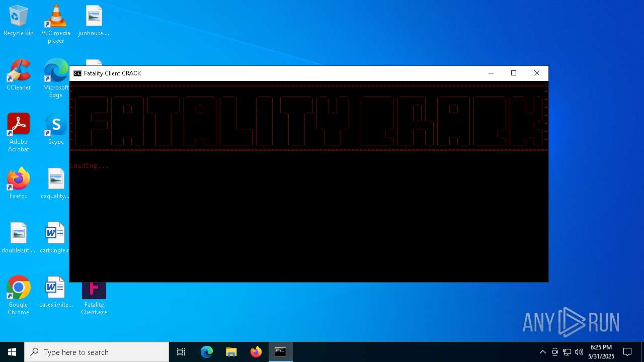644x362 pixels.
Task: Open the network status tray icon
Action: point(567,352)
